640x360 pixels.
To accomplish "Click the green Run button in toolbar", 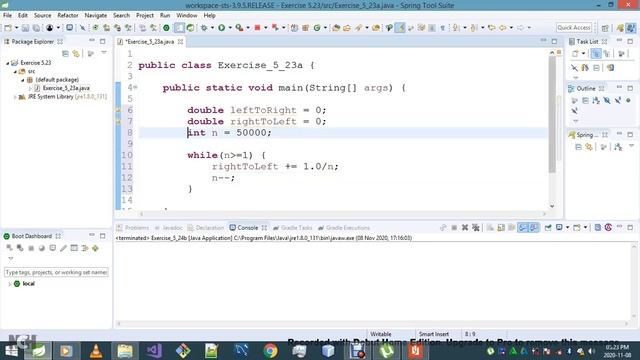I will click(222, 28).
